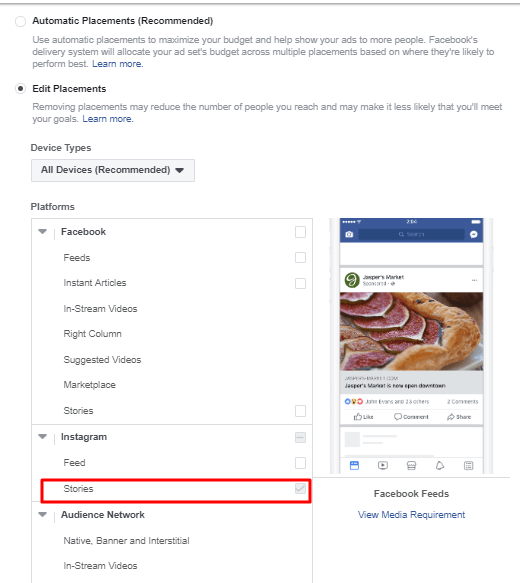520x583 pixels.
Task: Click the news feed icon in preview footer
Action: (354, 466)
